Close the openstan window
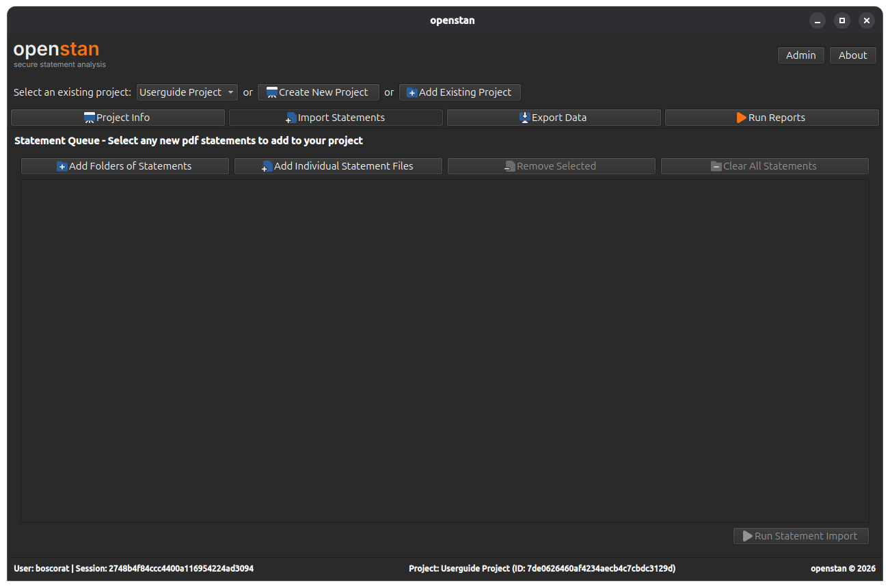The height and width of the screenshot is (588, 890). (x=867, y=21)
